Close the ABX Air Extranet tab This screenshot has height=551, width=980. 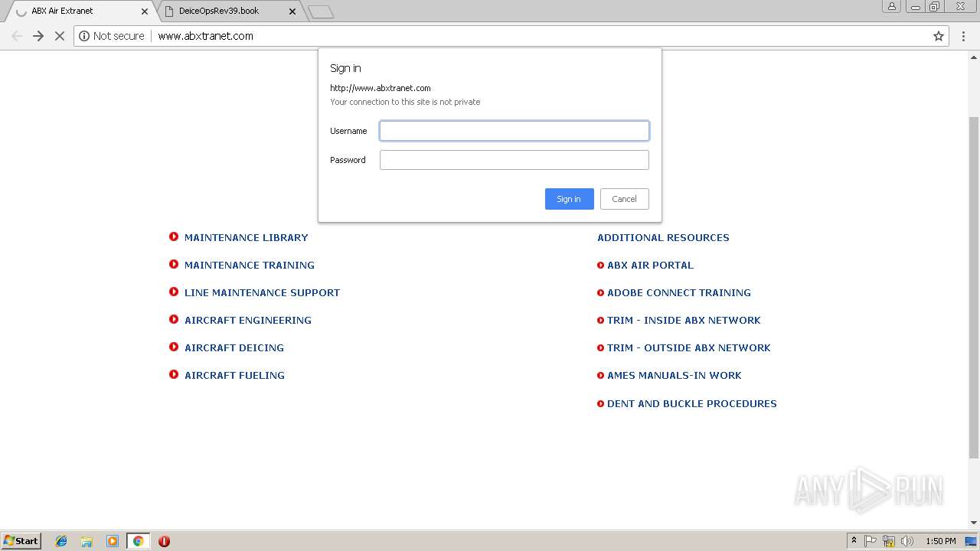pos(145,11)
